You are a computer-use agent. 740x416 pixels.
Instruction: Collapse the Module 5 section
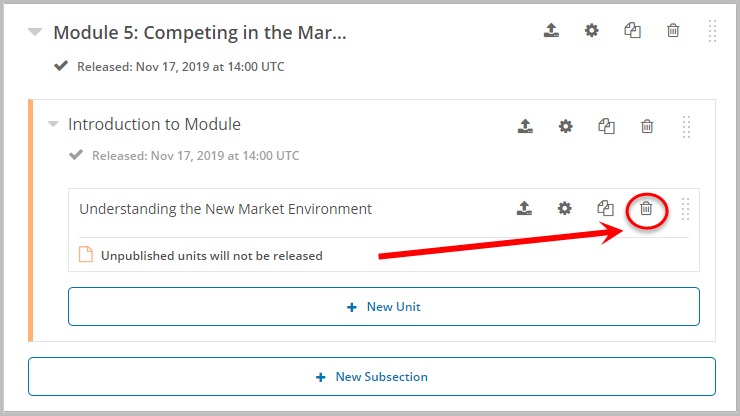[x=35, y=32]
